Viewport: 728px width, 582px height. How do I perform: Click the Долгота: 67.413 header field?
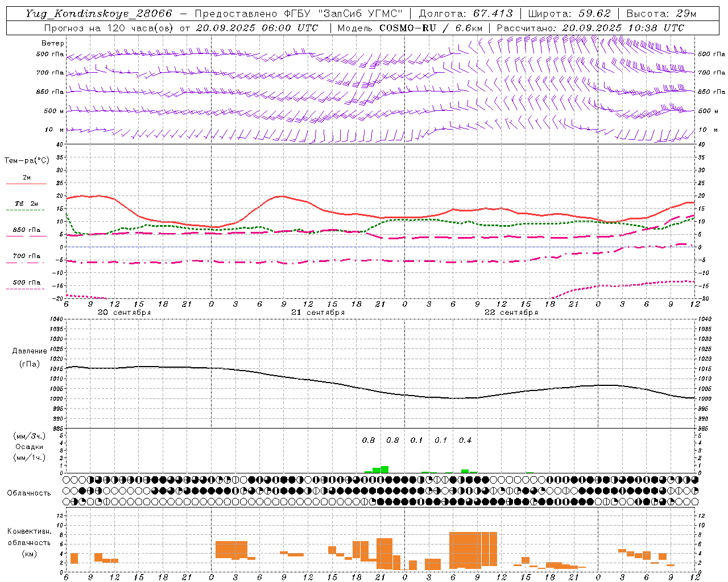click(x=466, y=14)
